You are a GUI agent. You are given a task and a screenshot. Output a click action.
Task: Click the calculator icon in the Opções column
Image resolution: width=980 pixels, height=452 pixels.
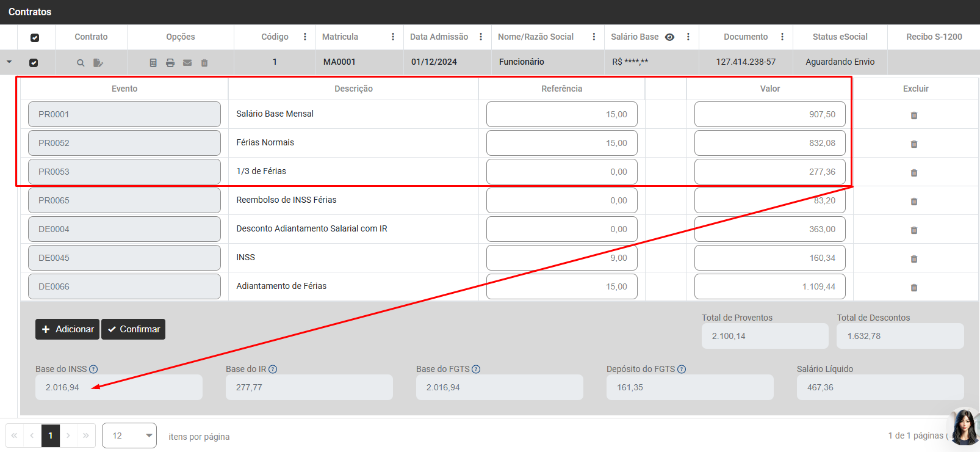pos(153,63)
